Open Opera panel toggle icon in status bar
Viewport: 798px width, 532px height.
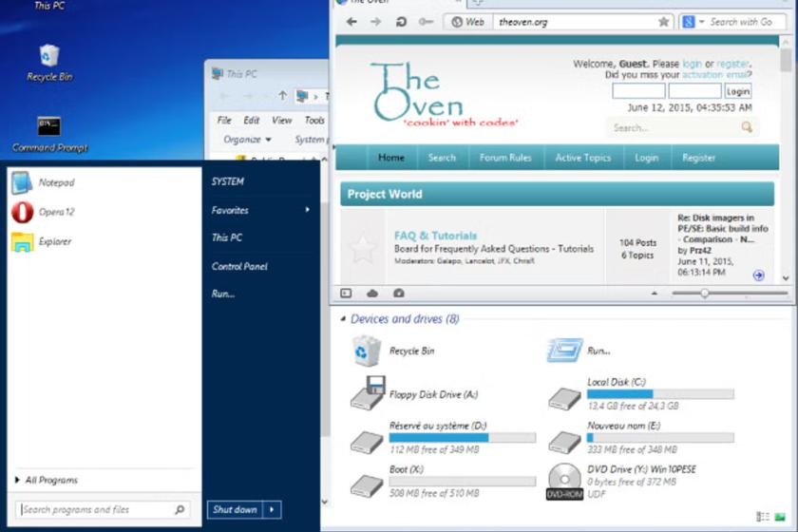[x=346, y=294]
